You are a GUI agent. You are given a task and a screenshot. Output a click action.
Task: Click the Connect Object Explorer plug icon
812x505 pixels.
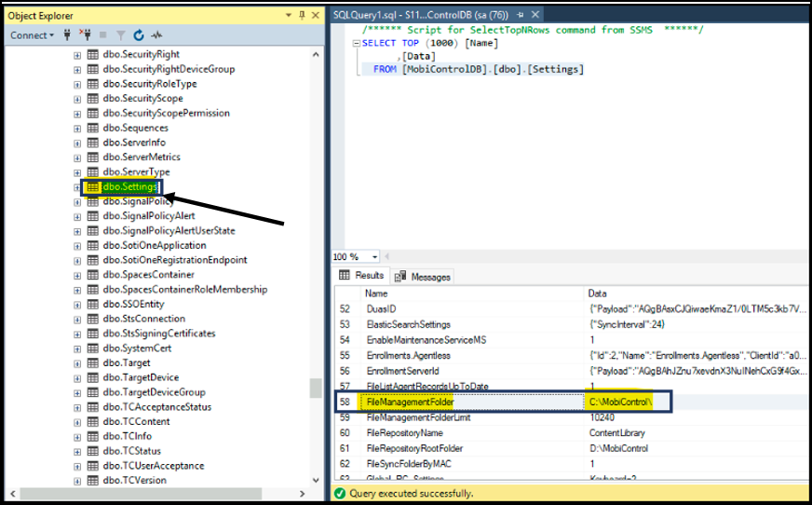[68, 35]
